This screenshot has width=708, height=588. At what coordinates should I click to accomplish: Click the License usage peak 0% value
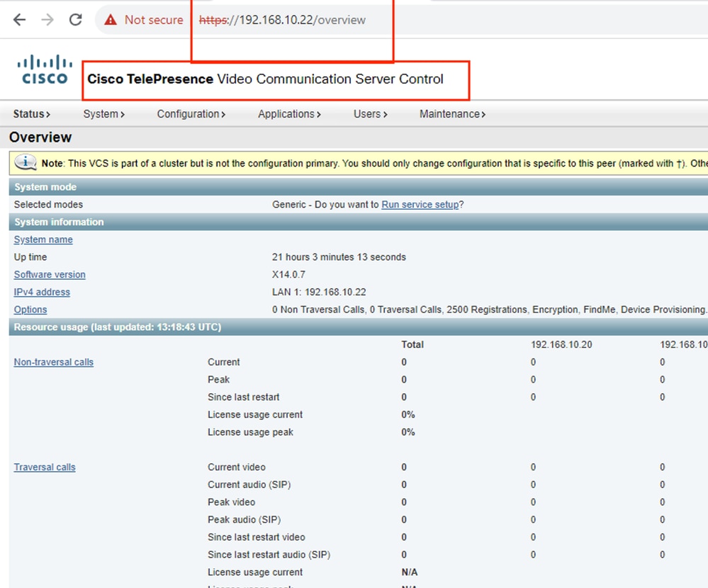coord(408,432)
